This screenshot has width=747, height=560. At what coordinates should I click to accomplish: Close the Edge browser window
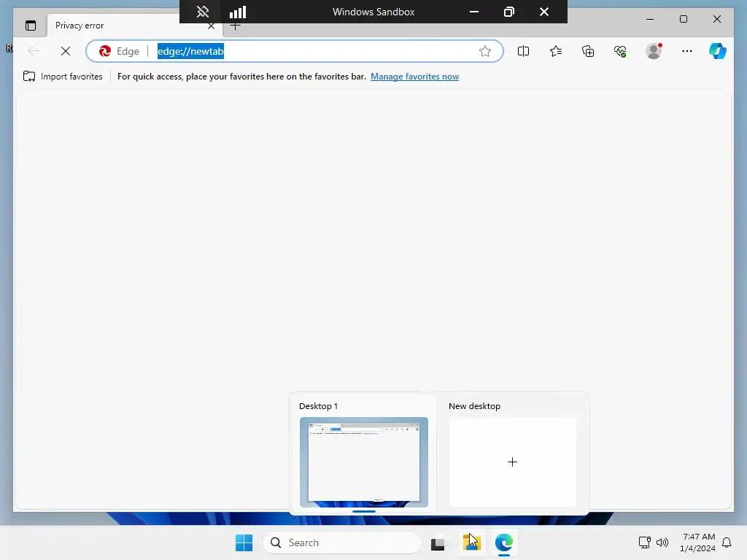click(716, 19)
